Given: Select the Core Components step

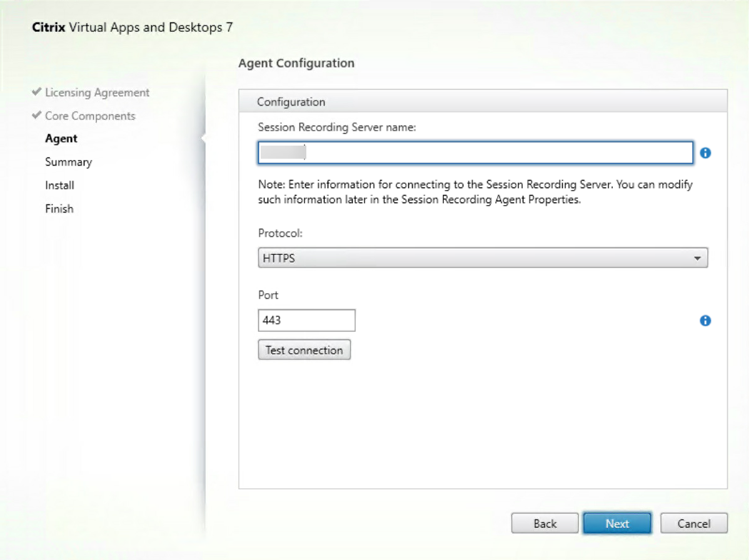Looking at the screenshot, I should click(x=91, y=116).
